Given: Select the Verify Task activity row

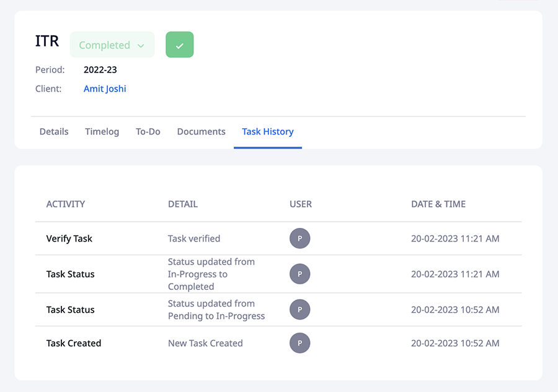Looking at the screenshot, I should (69, 238).
